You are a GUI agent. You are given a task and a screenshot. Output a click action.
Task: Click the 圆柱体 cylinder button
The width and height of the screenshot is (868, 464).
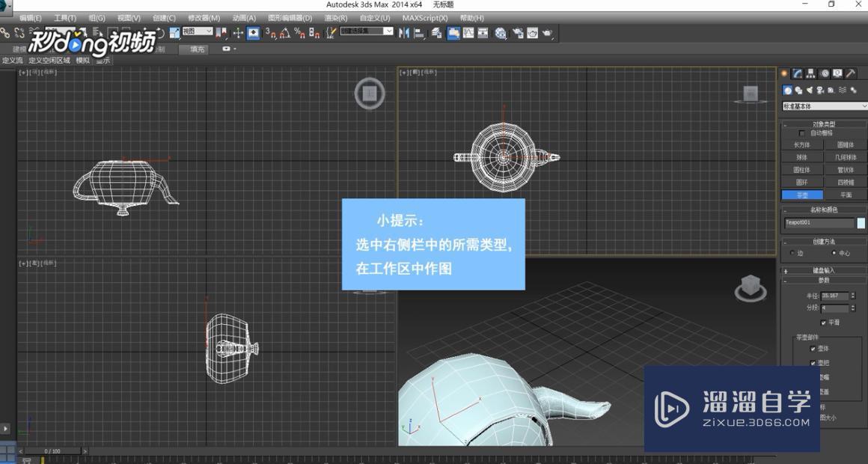tap(801, 170)
